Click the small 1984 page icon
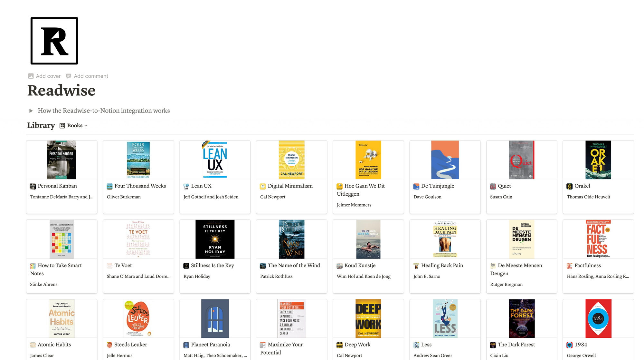 [569, 345]
